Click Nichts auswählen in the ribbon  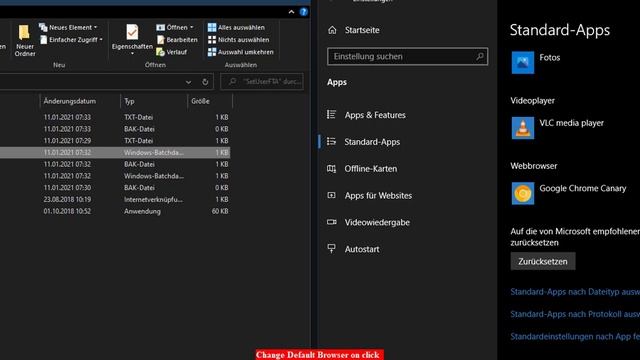pyautogui.click(x=238, y=40)
